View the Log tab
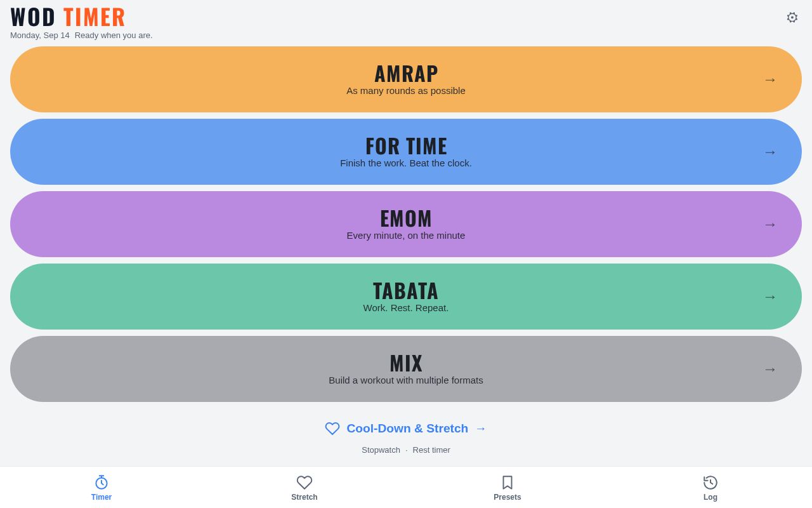Screen dimensions: 812x508 [710, 488]
